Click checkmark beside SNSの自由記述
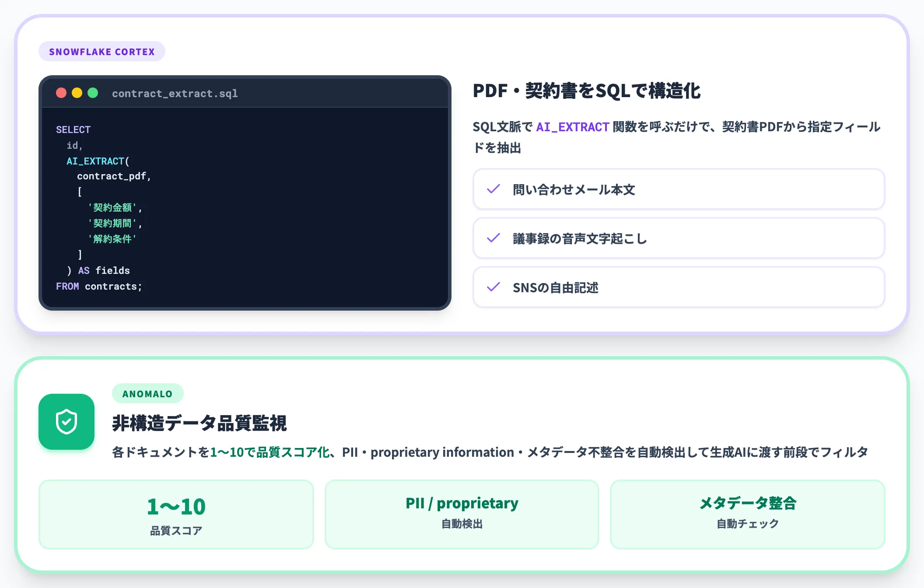924x588 pixels. pos(493,287)
